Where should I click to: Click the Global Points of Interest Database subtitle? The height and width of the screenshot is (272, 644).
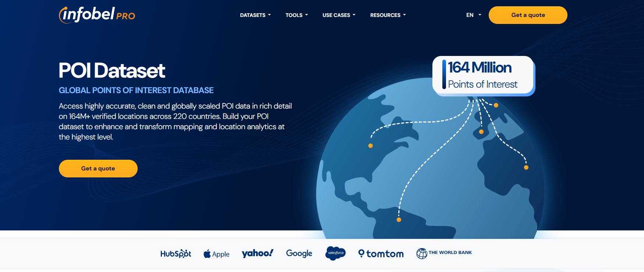[x=136, y=90]
